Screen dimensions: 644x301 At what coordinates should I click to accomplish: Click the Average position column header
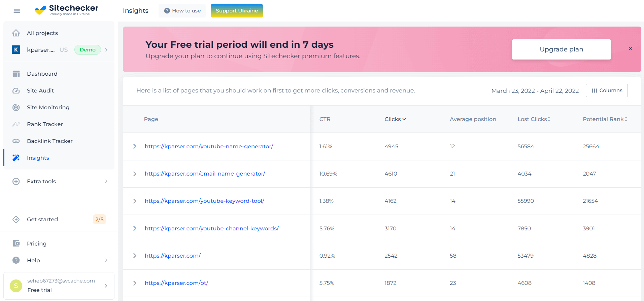pyautogui.click(x=473, y=119)
